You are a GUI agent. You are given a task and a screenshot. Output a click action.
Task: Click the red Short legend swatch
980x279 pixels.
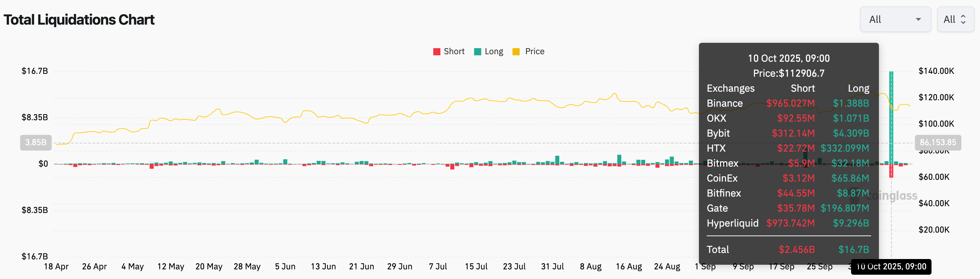[x=436, y=52]
